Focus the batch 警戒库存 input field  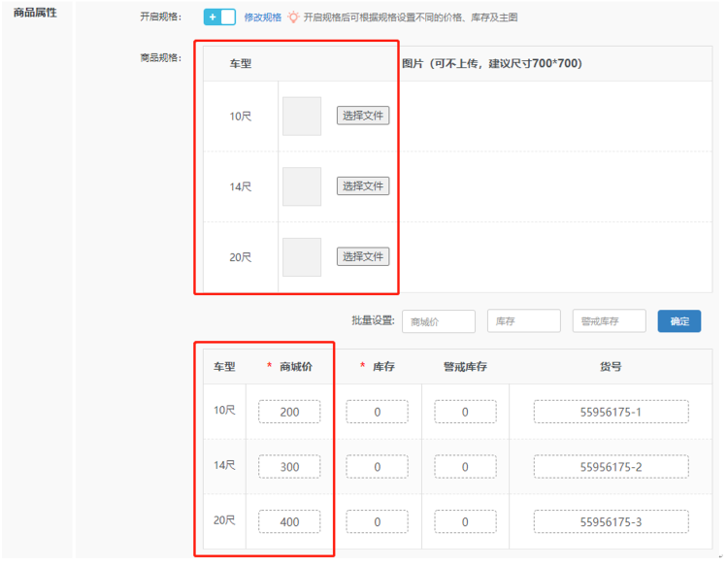click(x=609, y=321)
